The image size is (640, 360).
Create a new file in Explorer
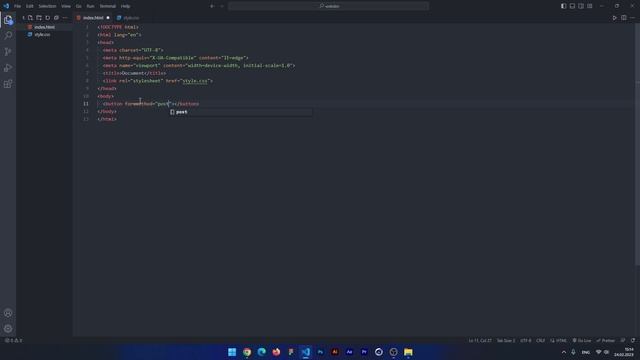coord(30,18)
